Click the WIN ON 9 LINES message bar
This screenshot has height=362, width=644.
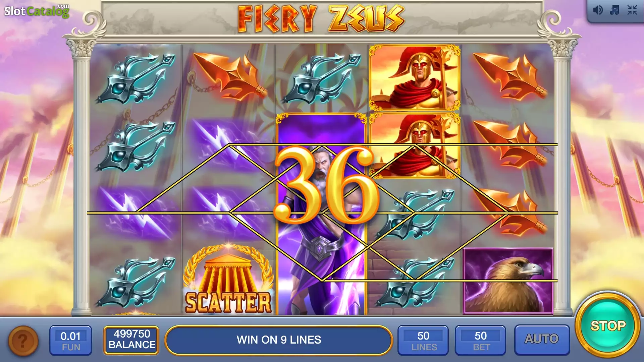click(278, 340)
